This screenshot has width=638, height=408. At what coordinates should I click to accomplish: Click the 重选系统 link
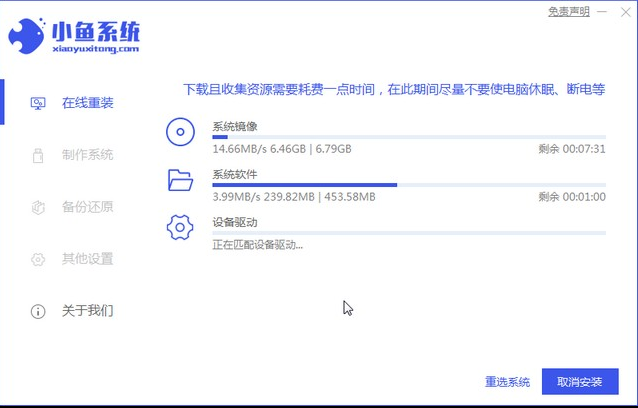pos(507,382)
